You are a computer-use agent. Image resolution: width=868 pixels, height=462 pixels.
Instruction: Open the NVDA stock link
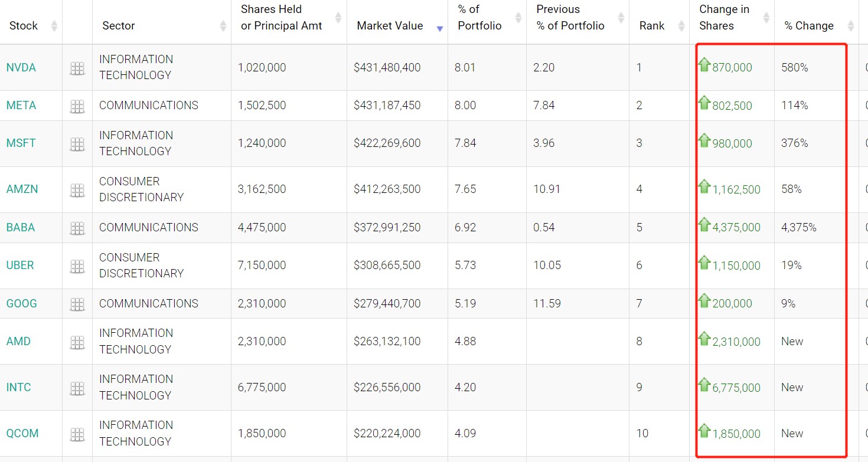tap(21, 68)
